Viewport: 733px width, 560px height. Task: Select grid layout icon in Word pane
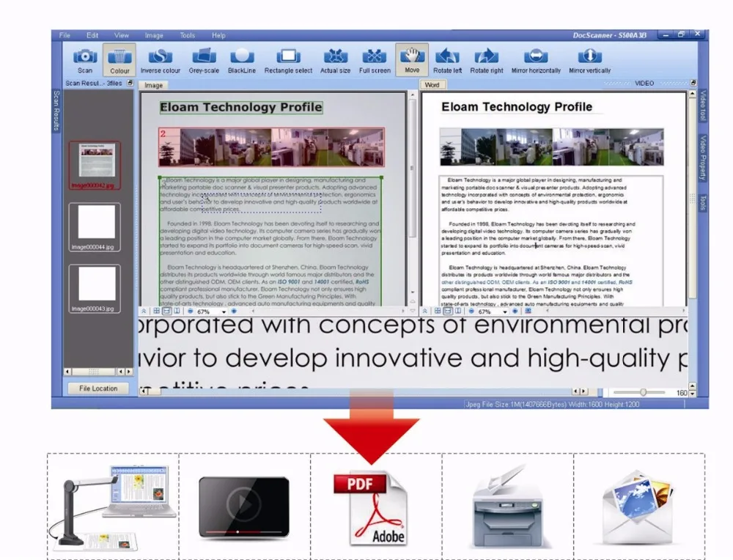tap(438, 311)
